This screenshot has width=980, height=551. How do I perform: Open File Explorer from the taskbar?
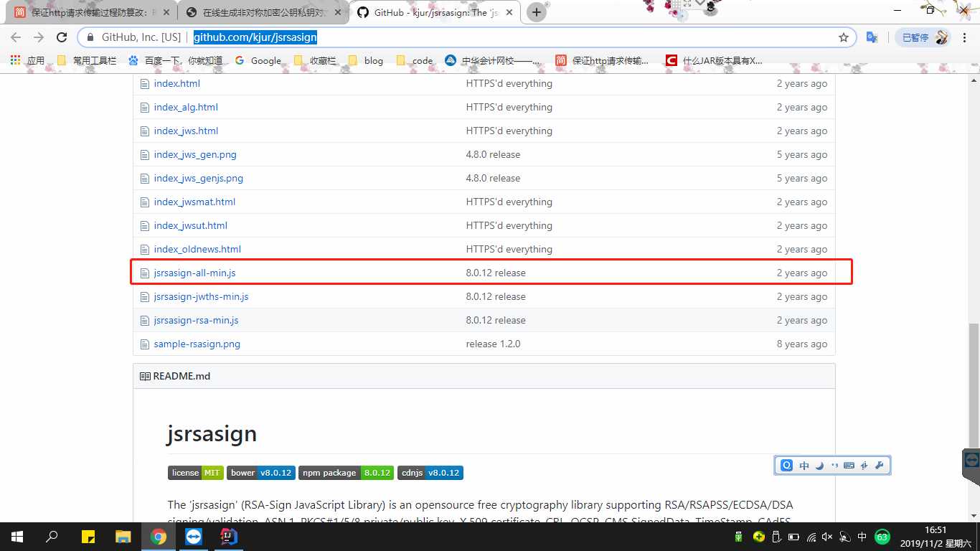(123, 537)
